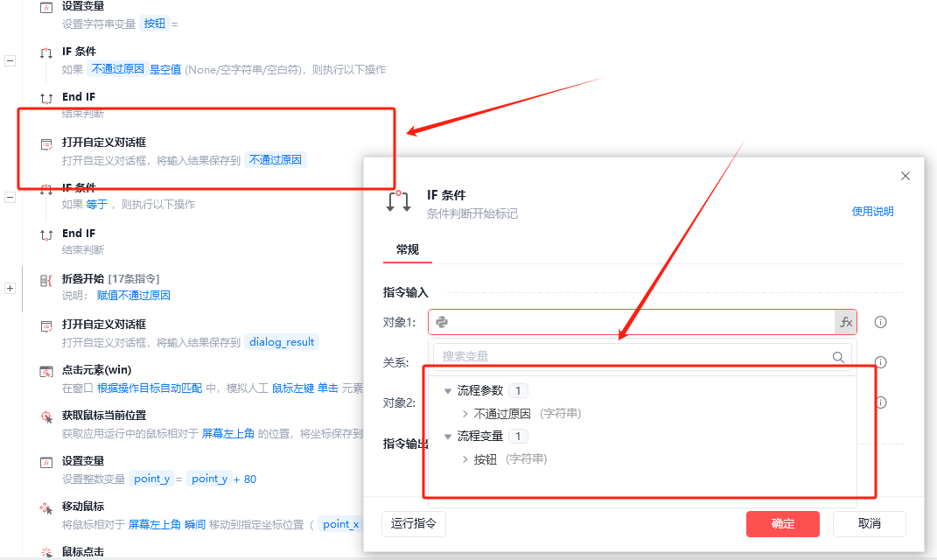Select the 流程参数 group label
The image size is (937, 560).
click(x=480, y=391)
